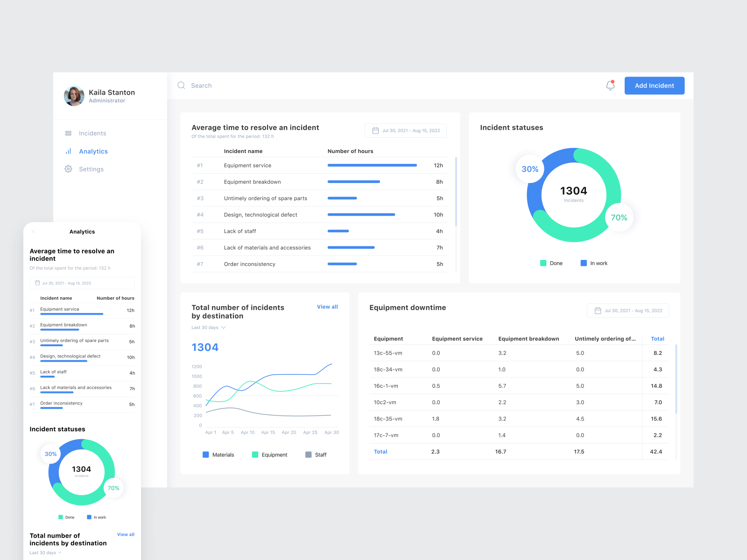Toggle the In work legend on Incident statuses
The image size is (747, 560).
(594, 263)
